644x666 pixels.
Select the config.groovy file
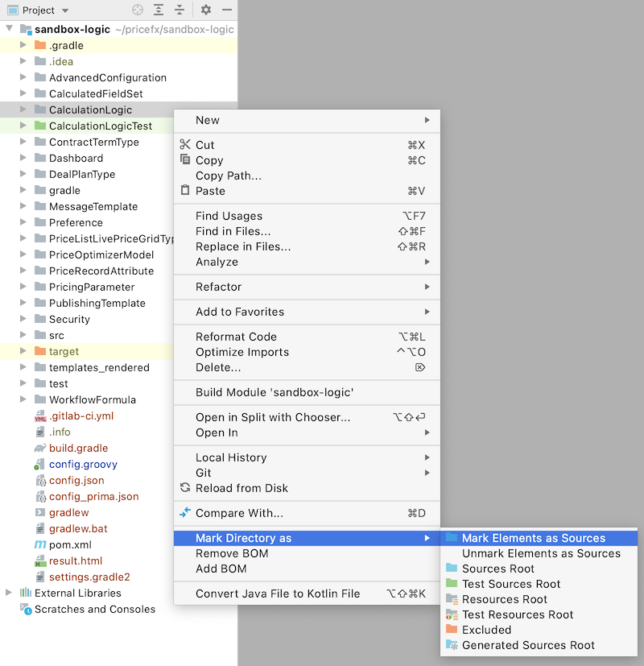(x=83, y=465)
